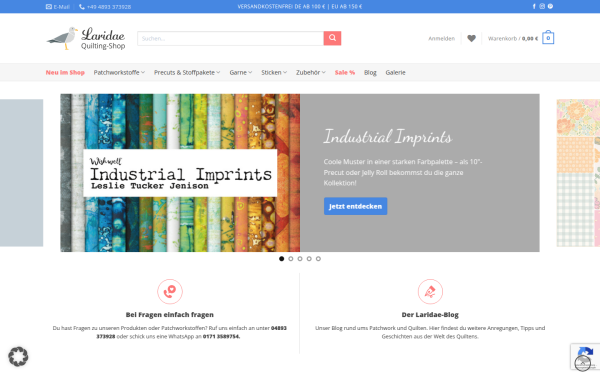600x375 pixels.
Task: Click the WhatsApp number 0171 3589754
Action: (x=221, y=336)
